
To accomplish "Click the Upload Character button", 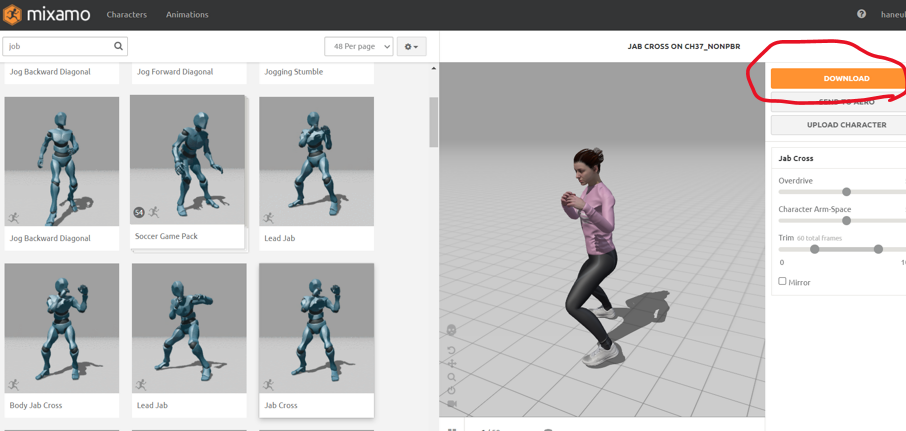I will [x=838, y=125].
